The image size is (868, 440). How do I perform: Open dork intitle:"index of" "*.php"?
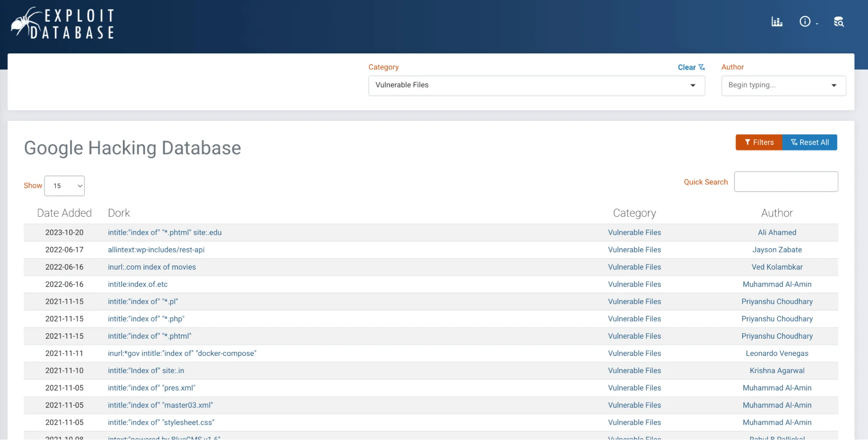tap(146, 319)
